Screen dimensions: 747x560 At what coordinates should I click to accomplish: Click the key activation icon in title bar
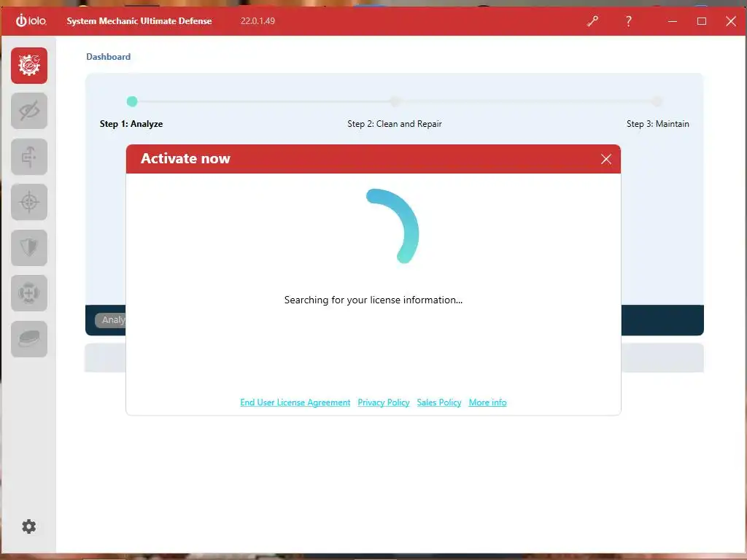(592, 21)
